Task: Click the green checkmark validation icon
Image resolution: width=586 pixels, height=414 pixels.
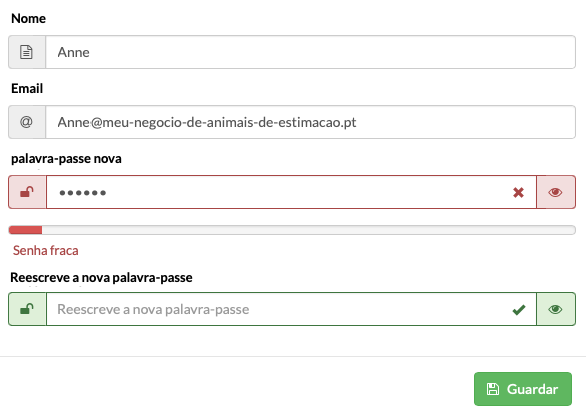Action: point(519,309)
